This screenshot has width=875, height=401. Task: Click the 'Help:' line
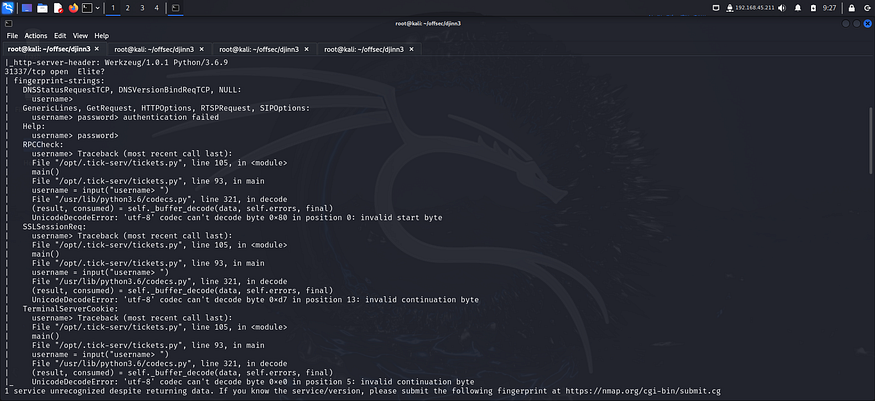(34, 127)
